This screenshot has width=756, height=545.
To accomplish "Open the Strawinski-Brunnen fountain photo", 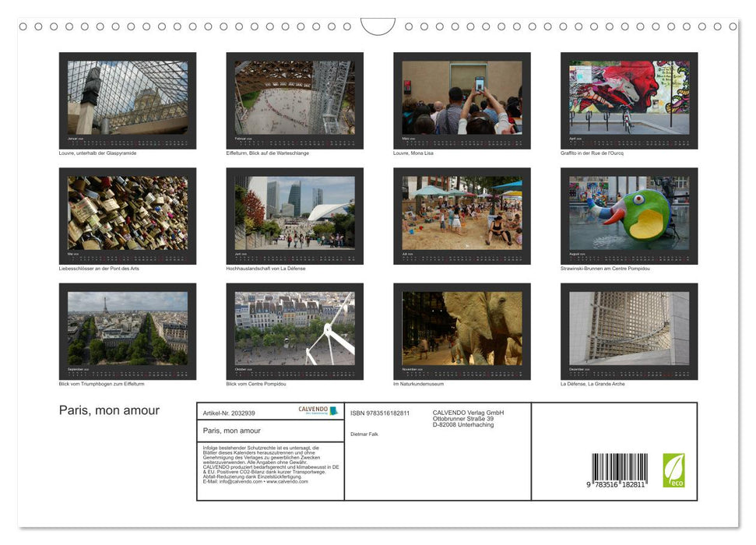I will 629,213.
